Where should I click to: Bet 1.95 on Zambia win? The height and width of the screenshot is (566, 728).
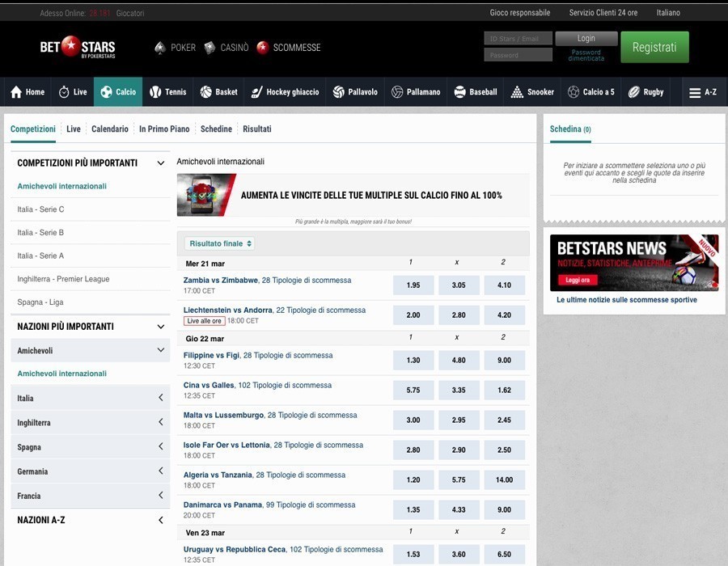[x=413, y=285]
